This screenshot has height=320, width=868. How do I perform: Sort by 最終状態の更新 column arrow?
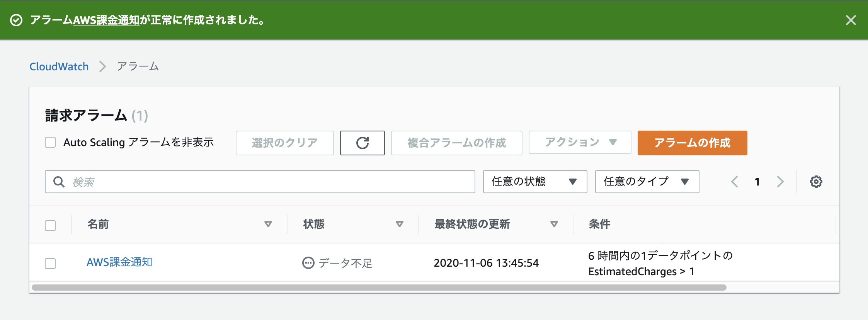point(554,224)
